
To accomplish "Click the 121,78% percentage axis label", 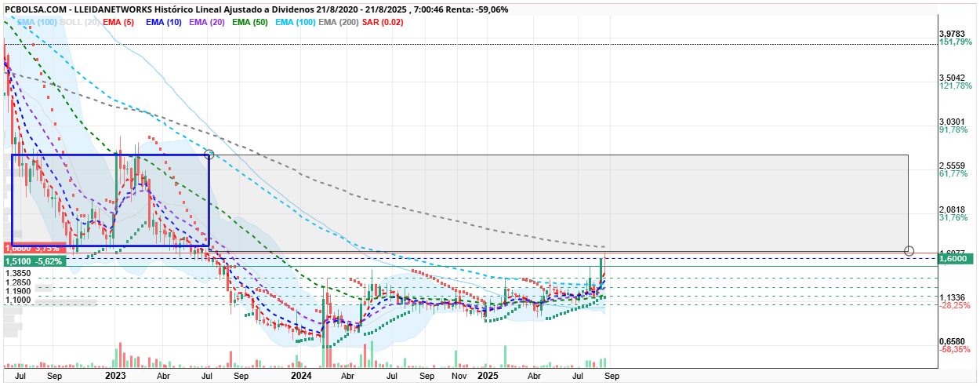I will point(956,86).
